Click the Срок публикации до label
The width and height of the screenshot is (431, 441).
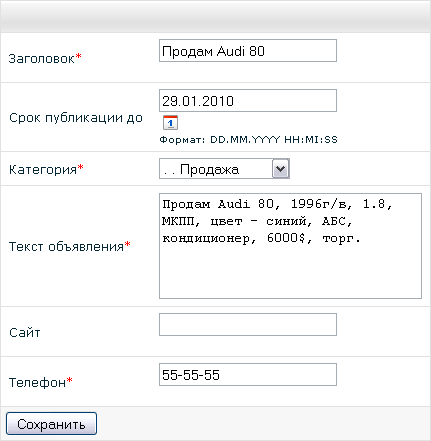click(x=76, y=118)
